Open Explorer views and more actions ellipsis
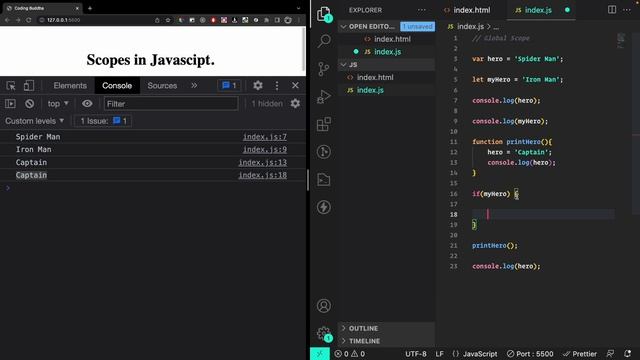640x360 pixels. pos(422,10)
